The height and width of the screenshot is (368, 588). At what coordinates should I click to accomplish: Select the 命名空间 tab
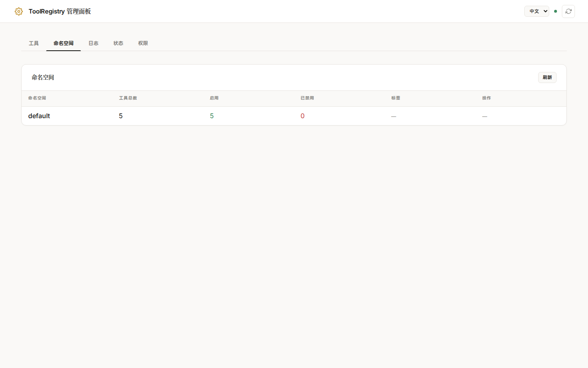tap(63, 43)
